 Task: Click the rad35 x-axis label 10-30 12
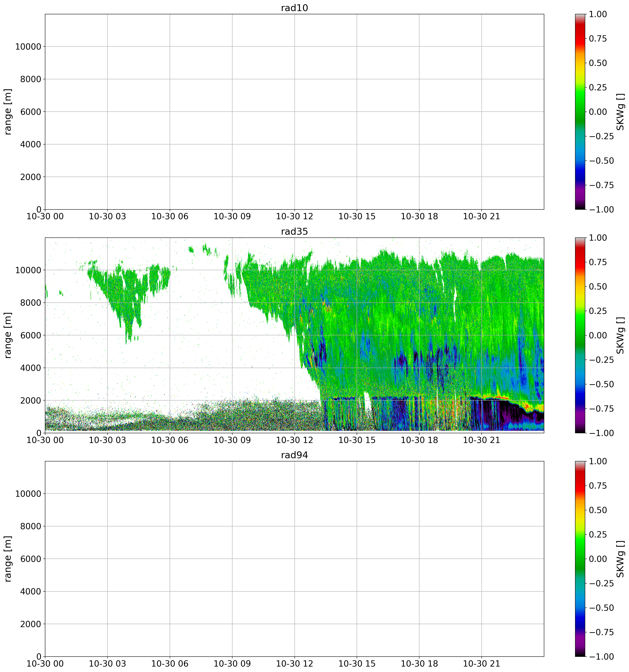click(294, 440)
